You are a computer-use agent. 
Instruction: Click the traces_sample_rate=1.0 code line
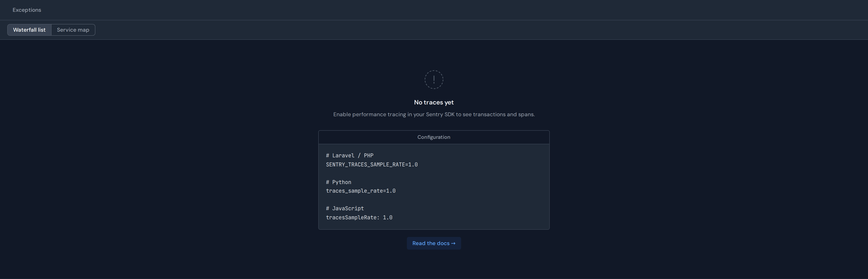coord(361,191)
